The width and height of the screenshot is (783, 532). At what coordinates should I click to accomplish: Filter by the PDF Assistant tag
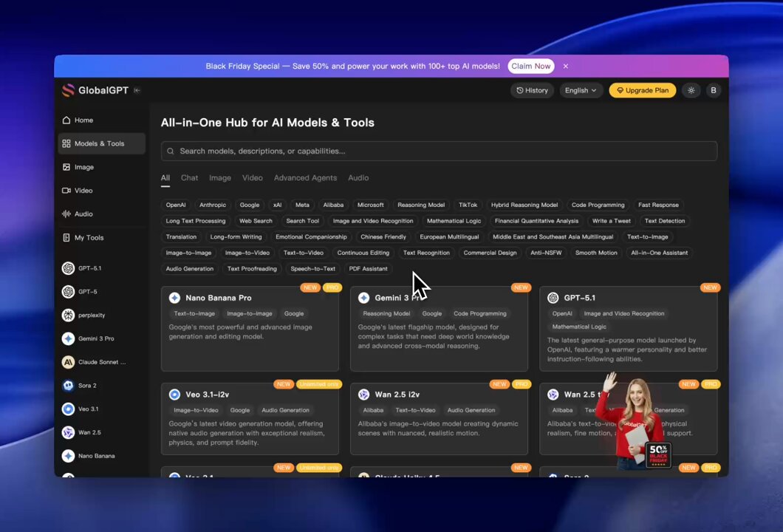point(368,269)
